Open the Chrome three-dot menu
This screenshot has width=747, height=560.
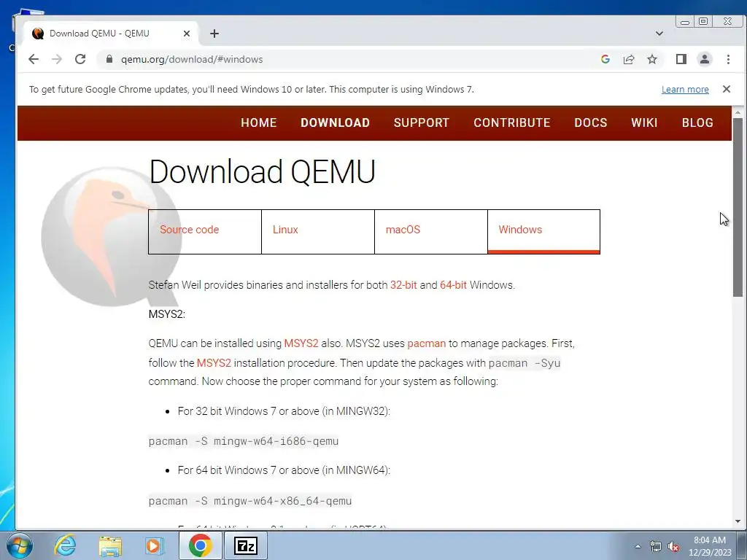tap(728, 59)
